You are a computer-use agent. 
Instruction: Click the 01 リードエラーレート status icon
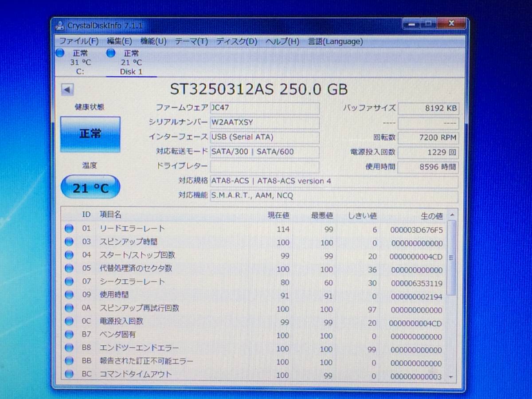[69, 229]
